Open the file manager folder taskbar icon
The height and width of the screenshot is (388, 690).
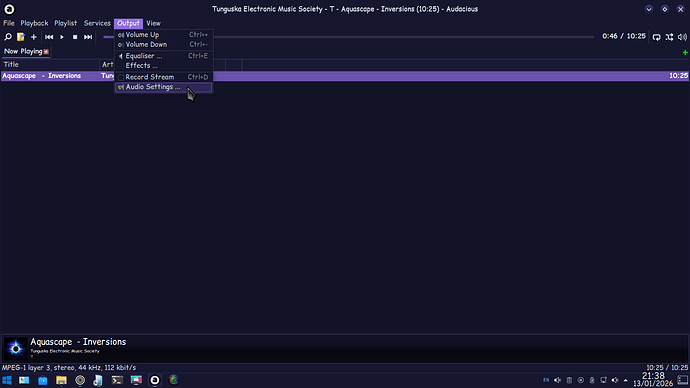pos(61,380)
